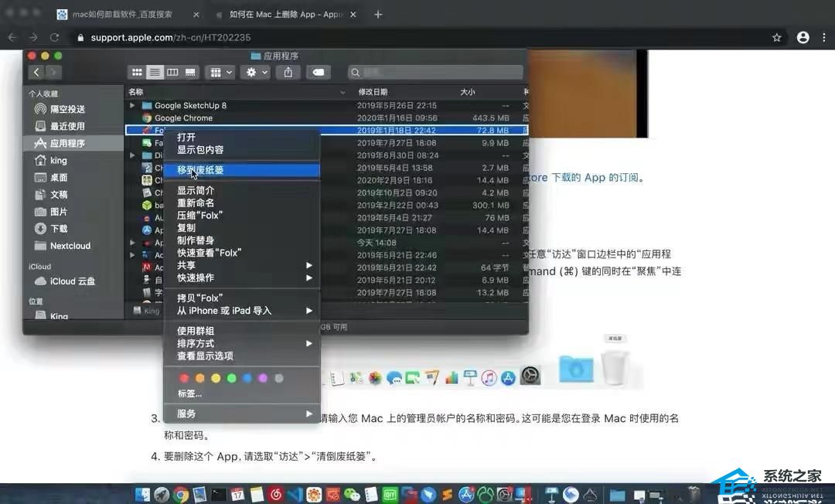The height and width of the screenshot is (504, 835).
Task: Expand the Google SketchUp 8 folder
Action: point(132,105)
